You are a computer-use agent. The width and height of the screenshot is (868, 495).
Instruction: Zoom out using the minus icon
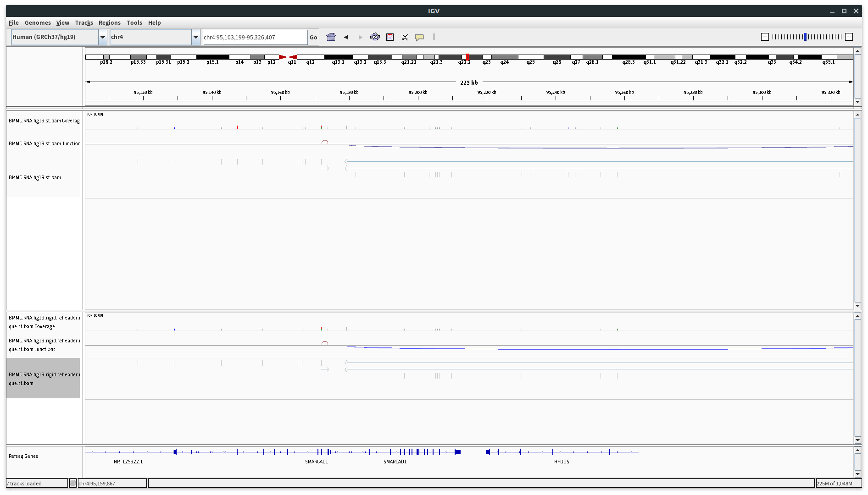coord(764,37)
